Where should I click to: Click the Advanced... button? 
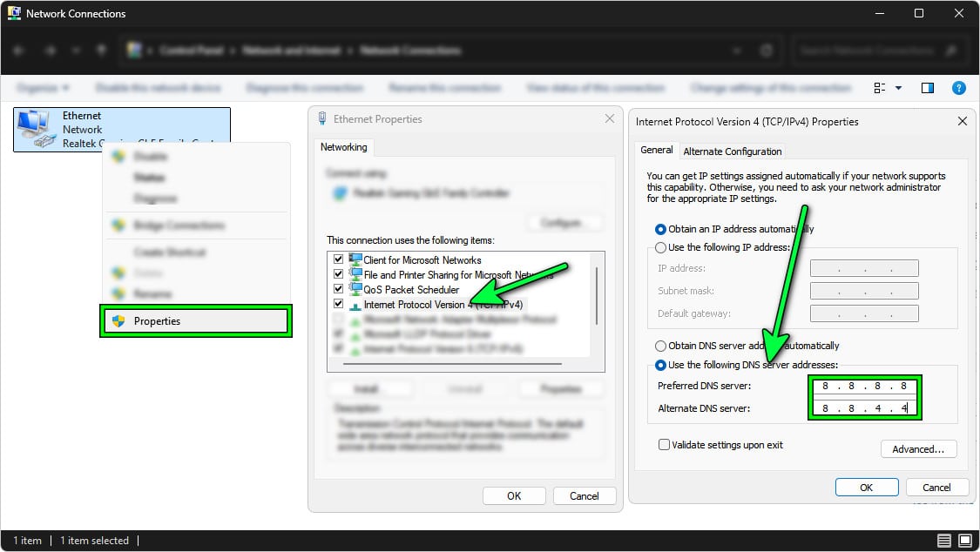click(x=918, y=449)
